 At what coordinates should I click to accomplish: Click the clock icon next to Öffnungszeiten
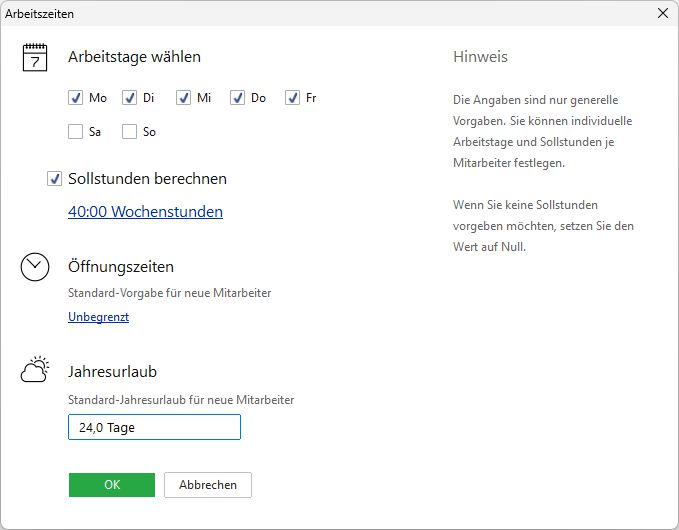click(x=35, y=267)
